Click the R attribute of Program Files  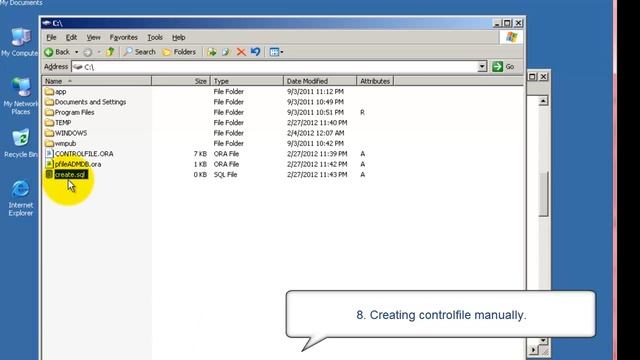[362, 112]
